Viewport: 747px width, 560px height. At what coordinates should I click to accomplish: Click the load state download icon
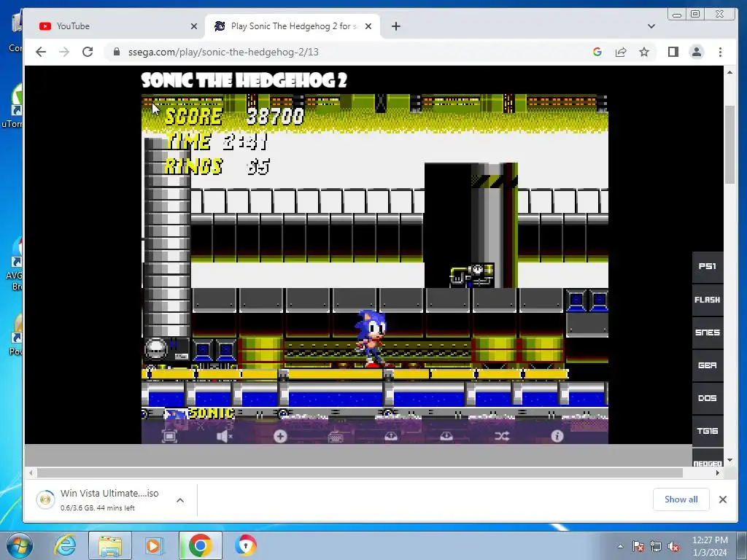(x=446, y=436)
